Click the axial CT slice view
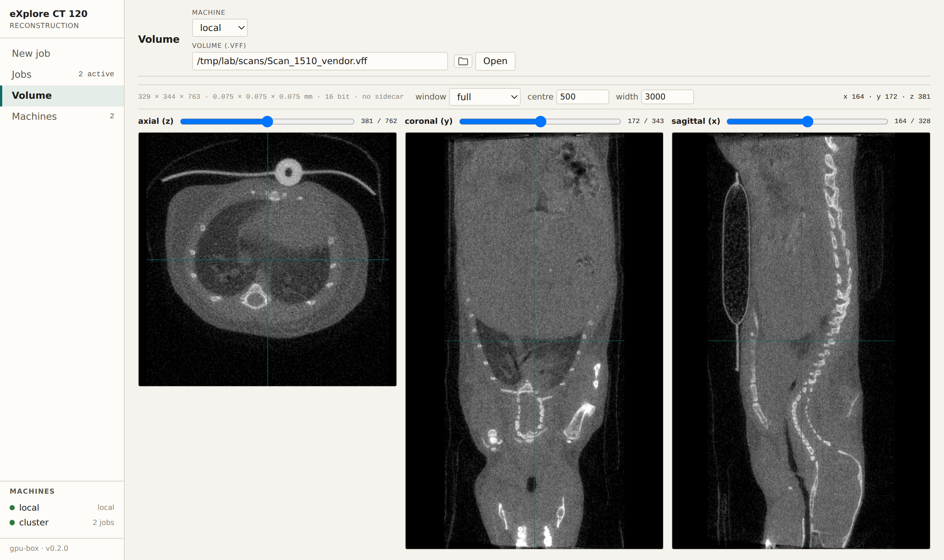 267,259
